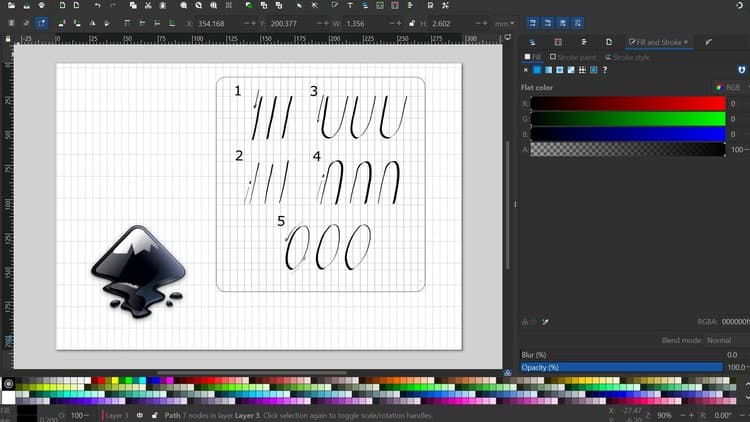Switch to the Fill tab

point(532,57)
